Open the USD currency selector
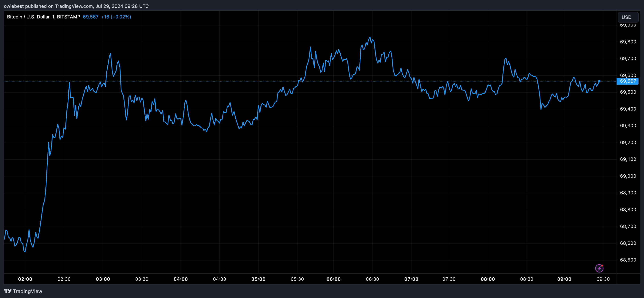 (628, 17)
